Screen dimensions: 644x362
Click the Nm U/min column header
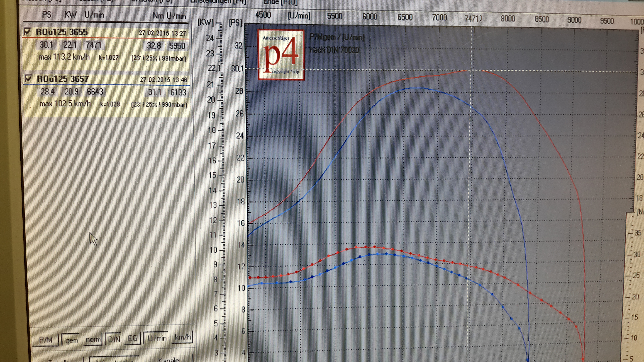pos(169,16)
